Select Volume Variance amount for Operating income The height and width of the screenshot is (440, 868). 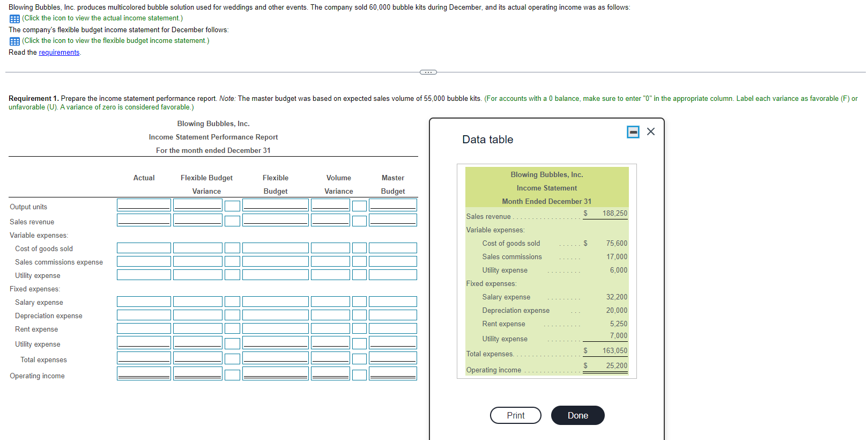click(330, 373)
